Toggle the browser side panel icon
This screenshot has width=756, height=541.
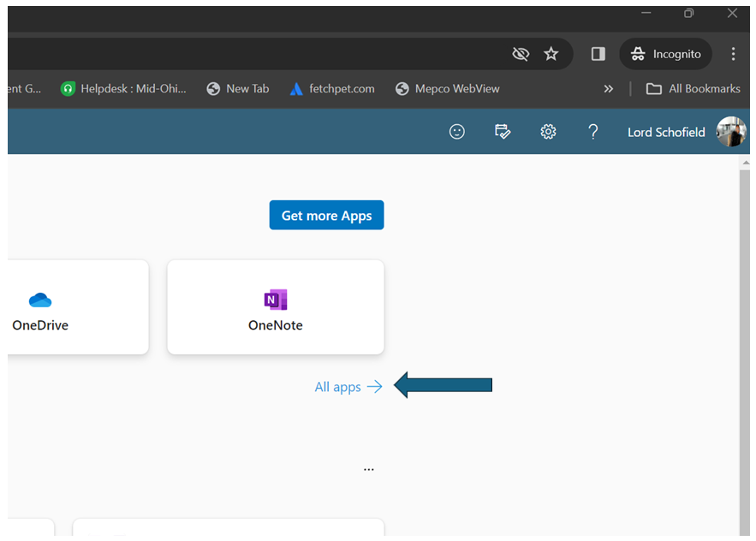coord(598,54)
